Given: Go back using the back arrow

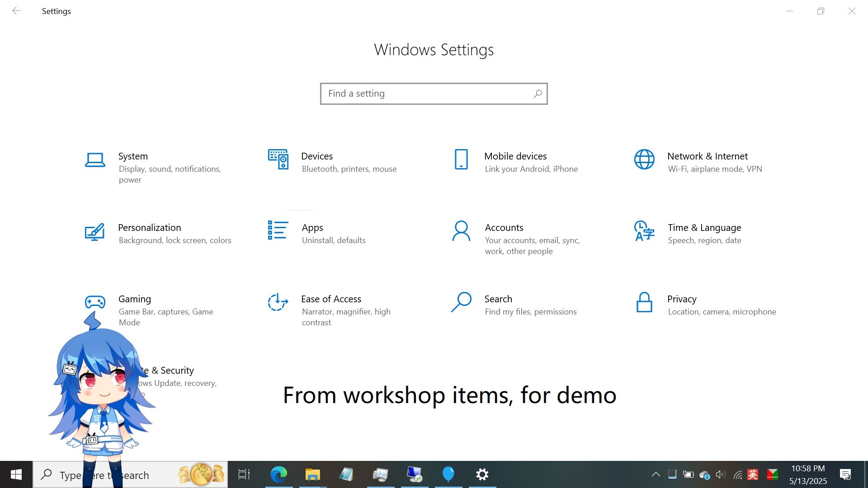Looking at the screenshot, I should pos(16,11).
